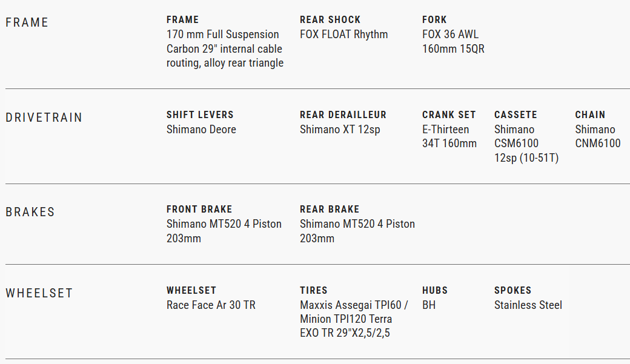630x364 pixels.
Task: Select the DRIVETRAIN section heading
Action: (44, 117)
